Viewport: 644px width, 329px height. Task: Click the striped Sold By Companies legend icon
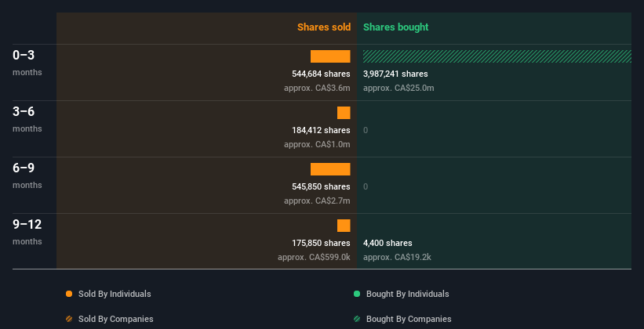click(69, 319)
